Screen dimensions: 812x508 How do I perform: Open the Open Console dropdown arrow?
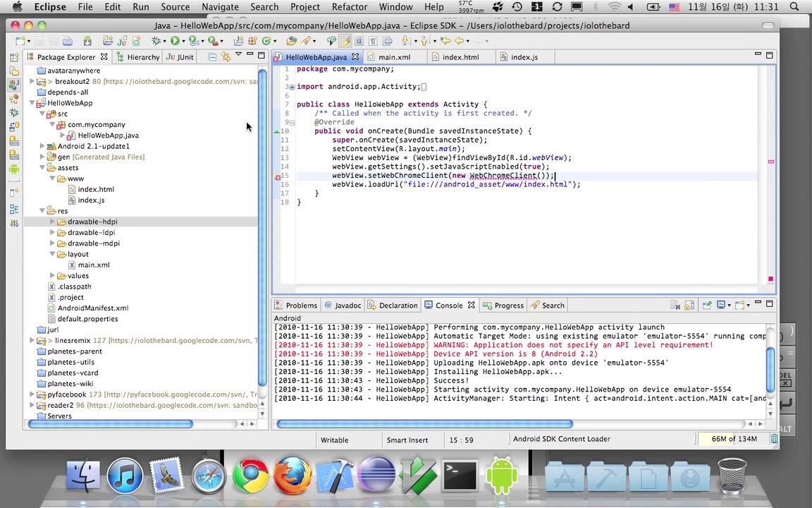point(749,306)
